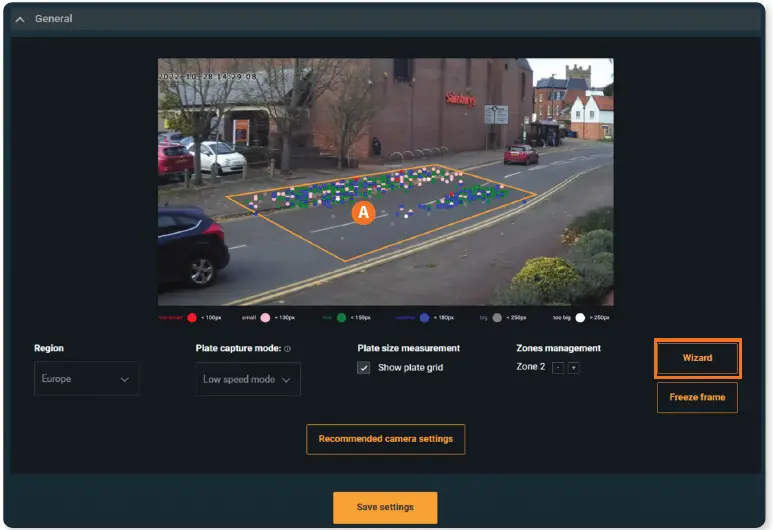Image resolution: width=773 pixels, height=530 pixels.
Task: Click the 'General' section title
Action: 54,19
